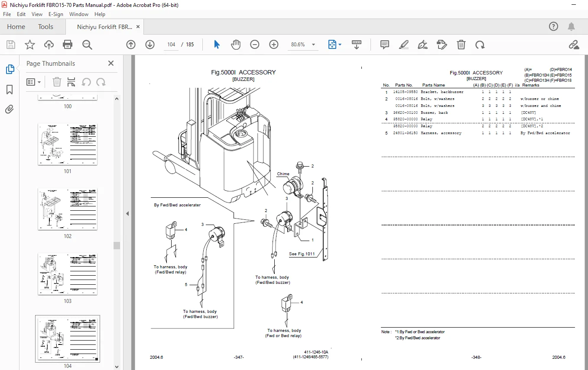Bookmark this file with the star icon
This screenshot has height=370, width=588.
tap(29, 45)
